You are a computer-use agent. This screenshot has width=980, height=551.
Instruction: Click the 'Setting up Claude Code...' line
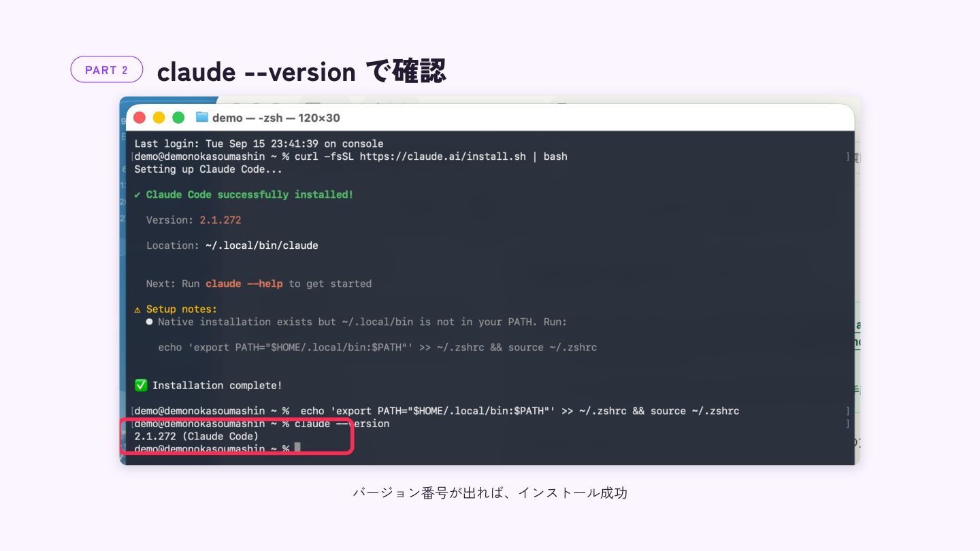[x=208, y=169]
